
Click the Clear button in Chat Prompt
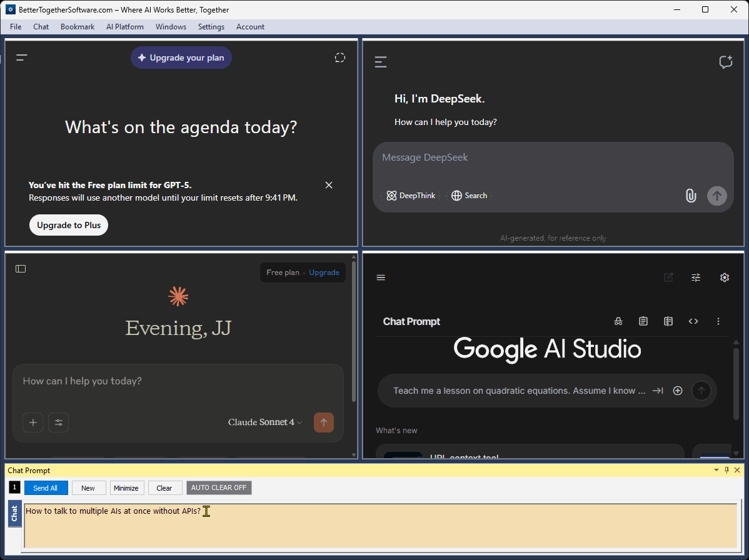164,488
